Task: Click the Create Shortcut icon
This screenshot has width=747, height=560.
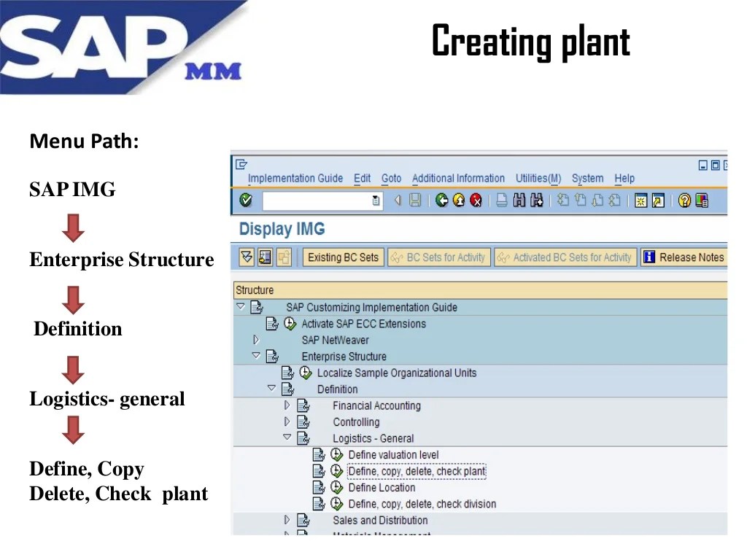Action: coord(658,201)
